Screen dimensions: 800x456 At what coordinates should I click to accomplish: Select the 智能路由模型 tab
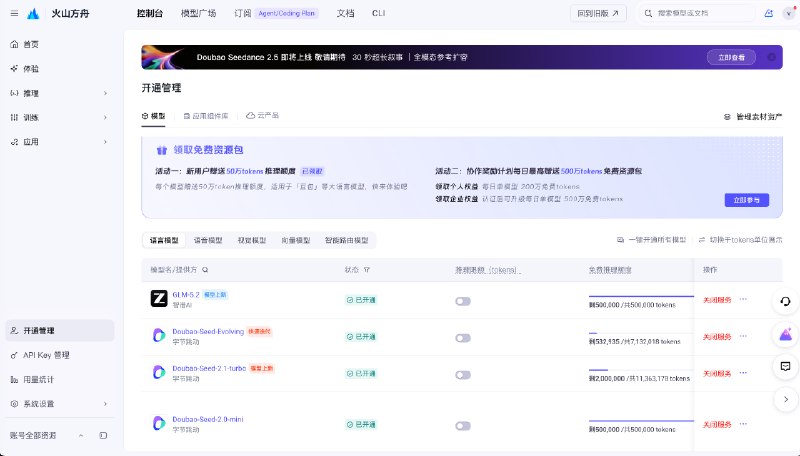pos(346,240)
